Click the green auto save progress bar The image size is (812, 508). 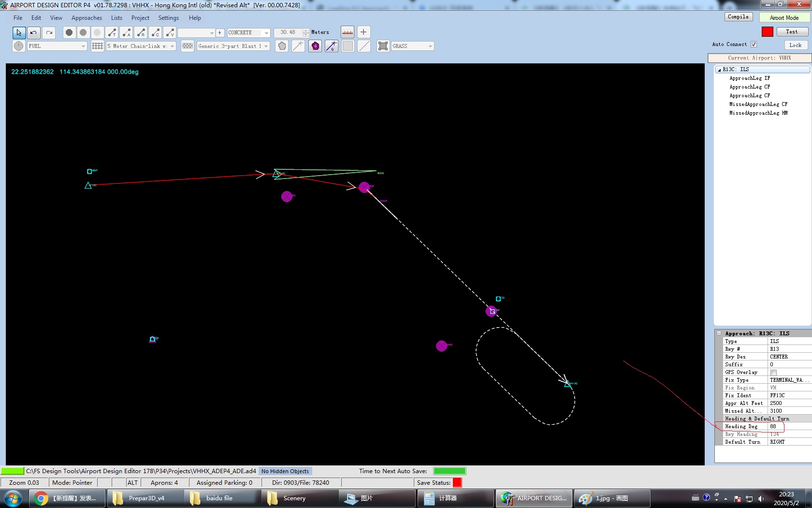tap(449, 471)
